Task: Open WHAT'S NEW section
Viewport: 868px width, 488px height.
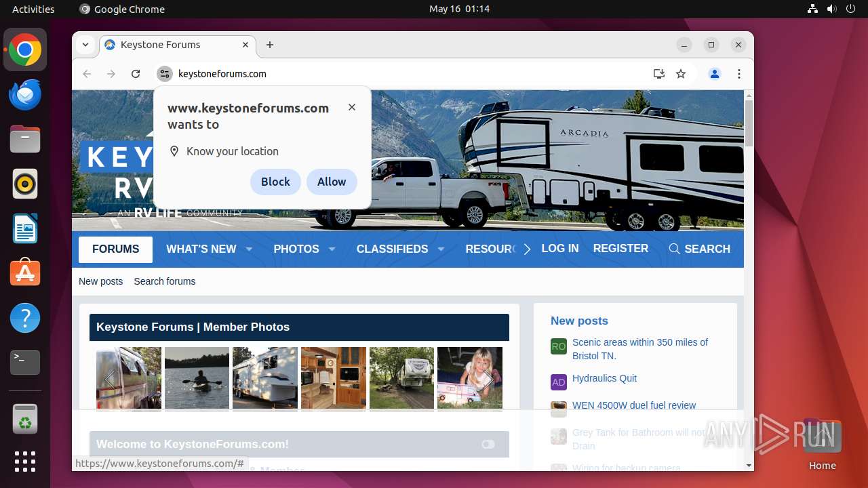Action: pos(201,249)
